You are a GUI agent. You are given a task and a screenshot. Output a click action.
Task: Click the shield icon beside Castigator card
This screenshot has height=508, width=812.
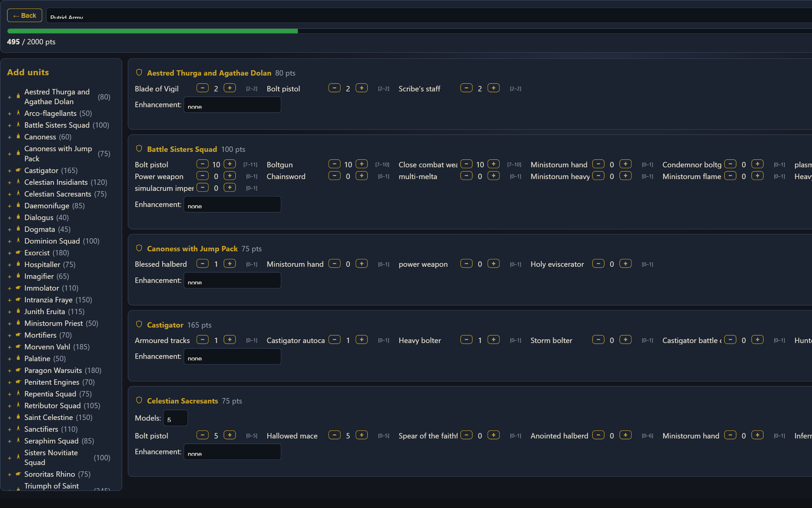click(x=139, y=324)
